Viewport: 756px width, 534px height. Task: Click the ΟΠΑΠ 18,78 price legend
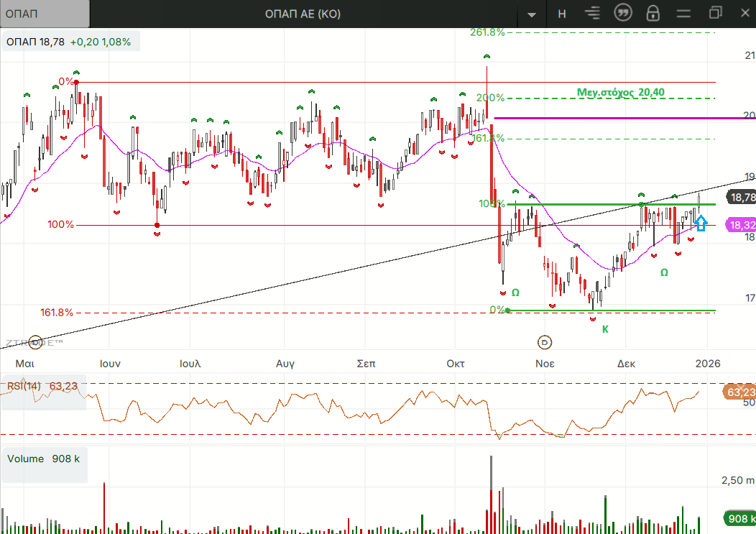pos(69,42)
